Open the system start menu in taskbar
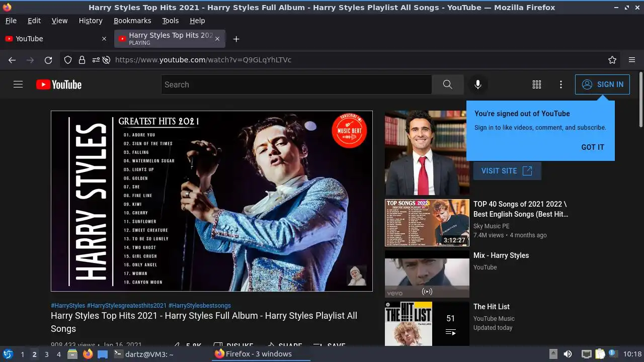Image resolution: width=644 pixels, height=362 pixels. tap(8, 354)
